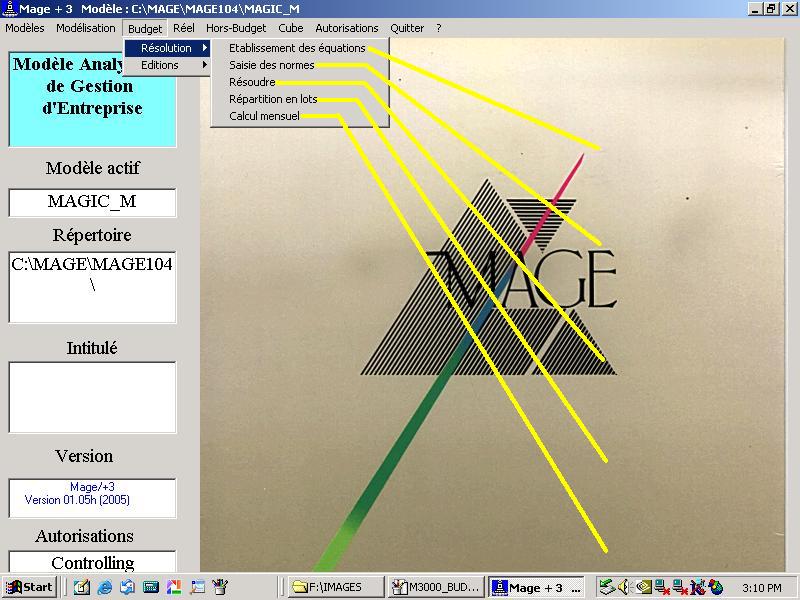Click the colorful globe tray icon
Viewport: 800px width, 600px height.
[716, 587]
